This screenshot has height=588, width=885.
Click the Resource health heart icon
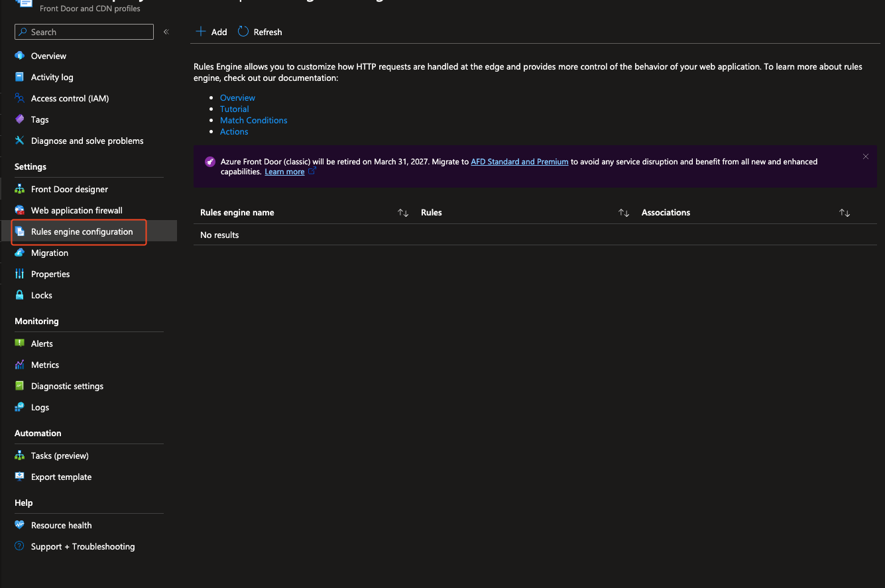pos(20,525)
